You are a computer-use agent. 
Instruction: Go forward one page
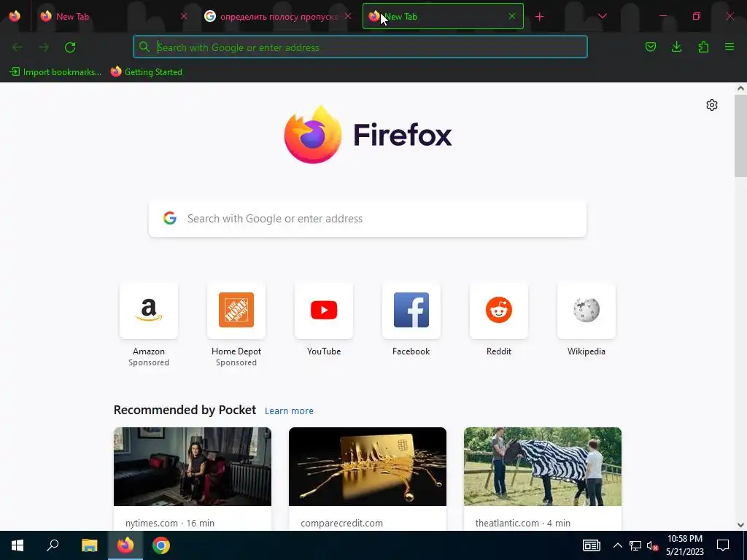pos(44,47)
